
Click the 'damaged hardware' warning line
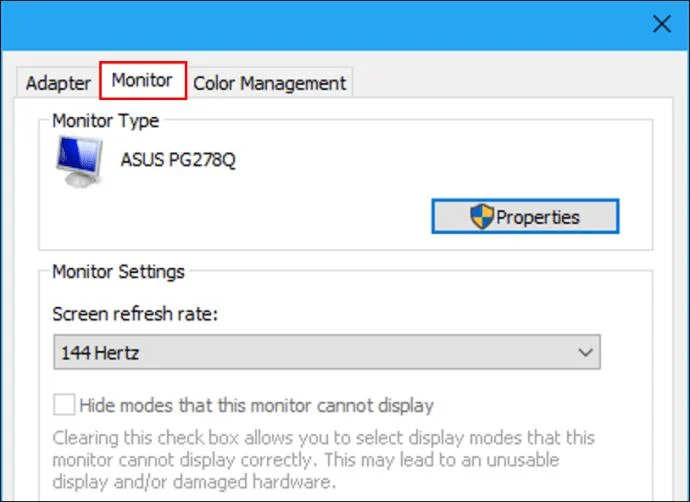click(x=194, y=482)
